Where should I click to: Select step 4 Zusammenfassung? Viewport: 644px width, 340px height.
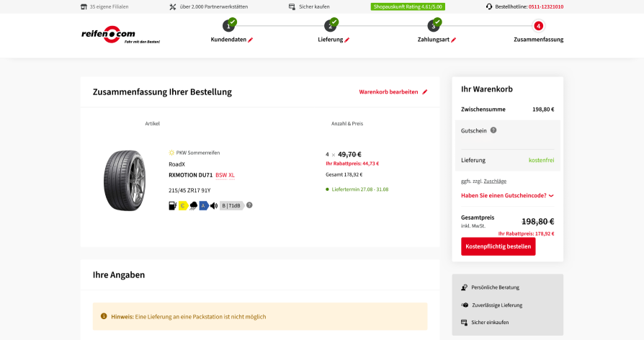[x=538, y=26]
